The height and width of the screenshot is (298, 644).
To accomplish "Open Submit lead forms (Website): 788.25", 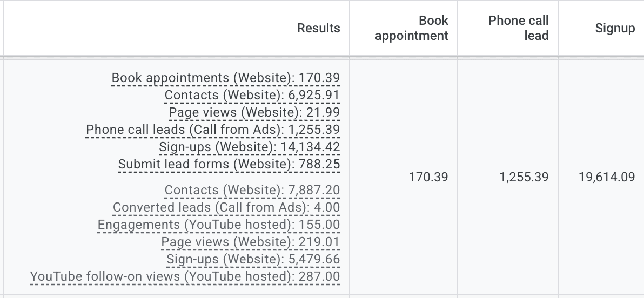I will point(229,164).
